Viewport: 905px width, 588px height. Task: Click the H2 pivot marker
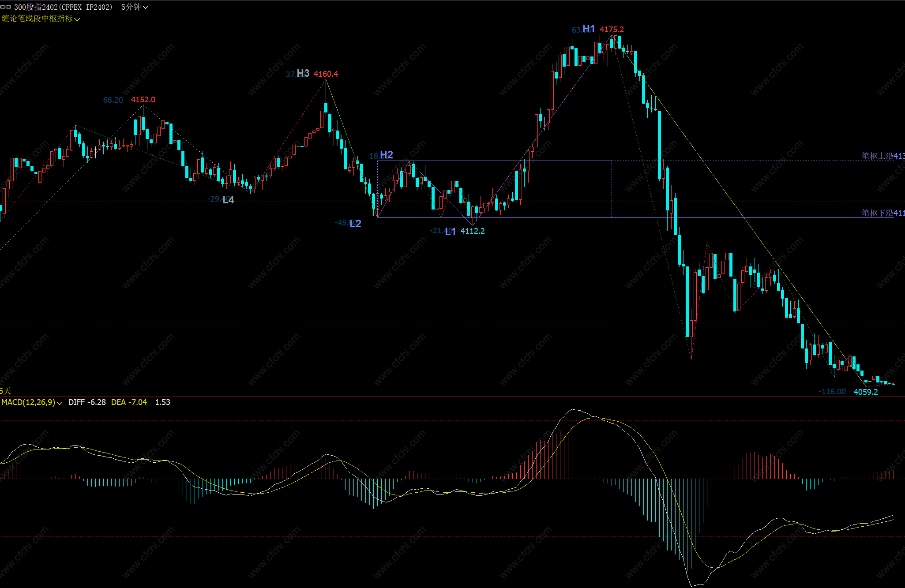386,155
